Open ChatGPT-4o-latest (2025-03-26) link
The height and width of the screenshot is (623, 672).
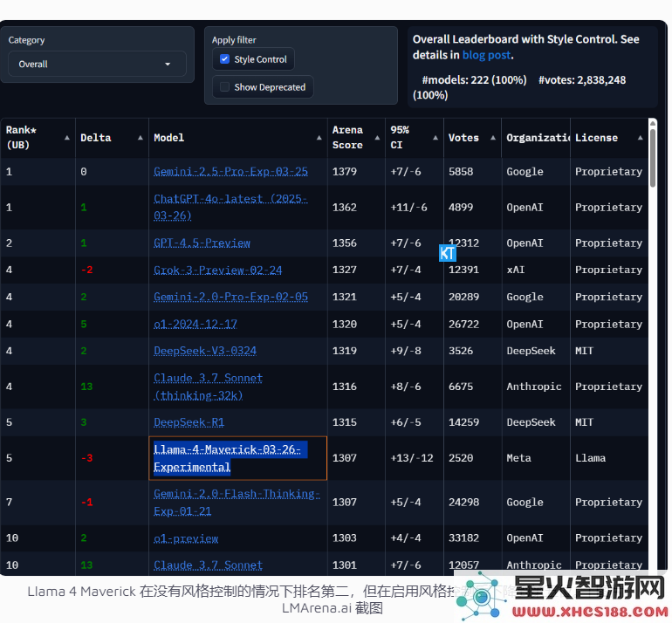[x=230, y=207]
